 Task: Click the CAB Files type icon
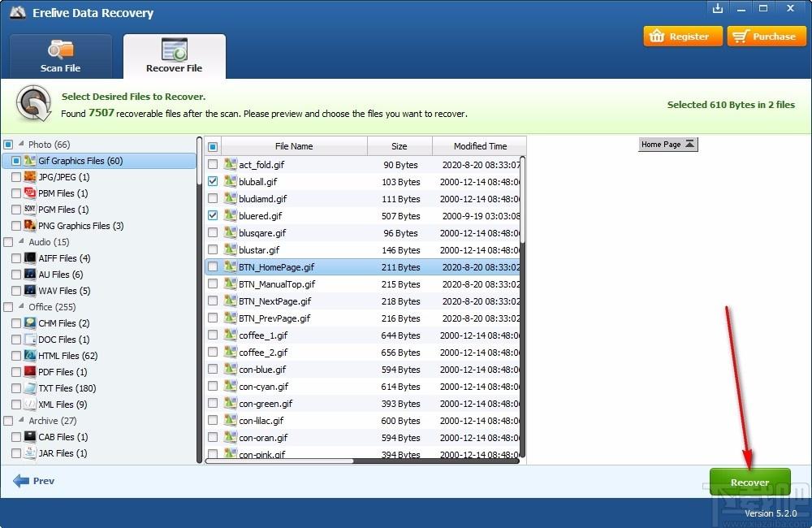[x=30, y=437]
